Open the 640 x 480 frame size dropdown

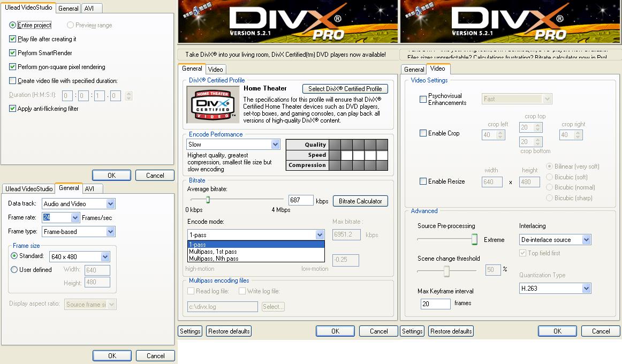coord(105,256)
